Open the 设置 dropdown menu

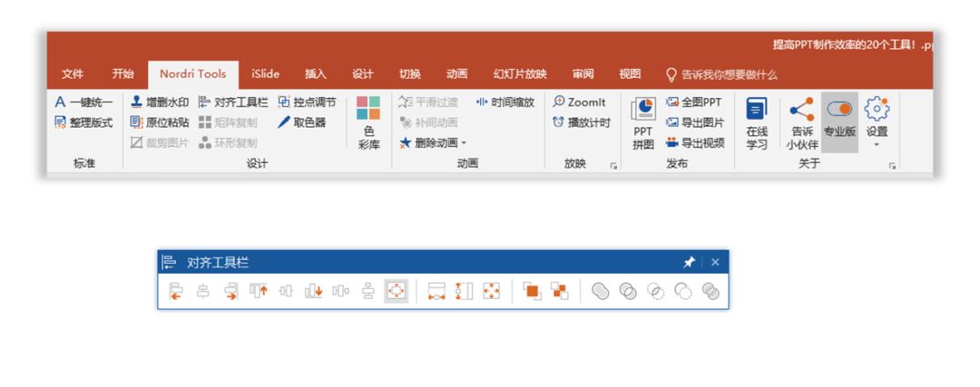point(876,121)
